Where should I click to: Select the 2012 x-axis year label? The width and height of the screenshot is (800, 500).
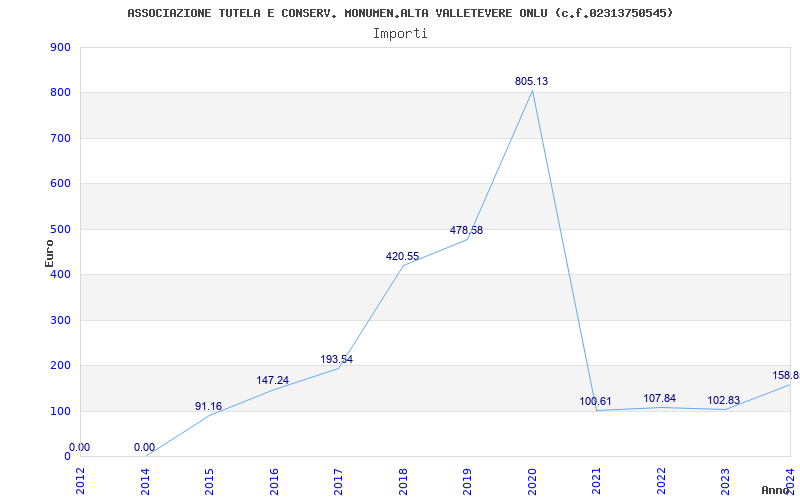80,482
